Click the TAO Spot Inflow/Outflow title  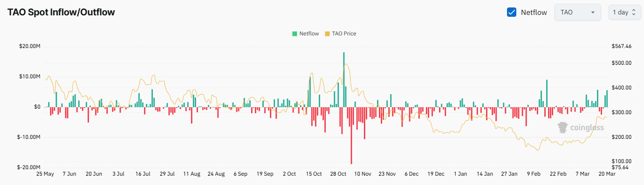pyautogui.click(x=61, y=12)
